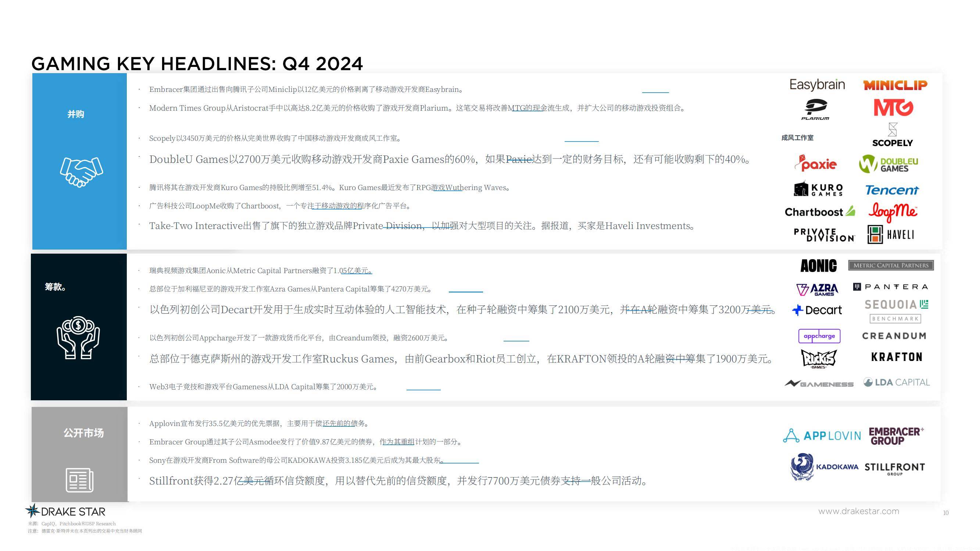Open the www.drakestar.com link
The width and height of the screenshot is (980, 551).
coord(859,511)
